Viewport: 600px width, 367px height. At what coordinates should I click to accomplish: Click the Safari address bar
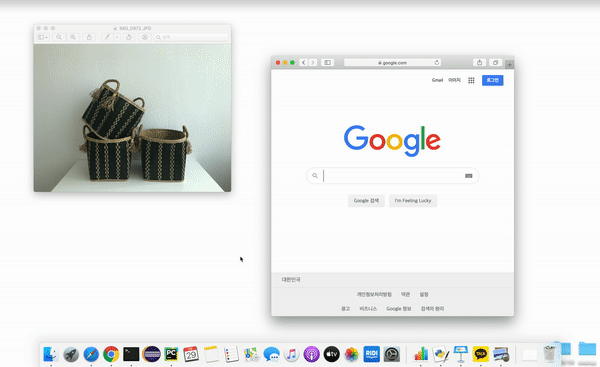pos(392,62)
